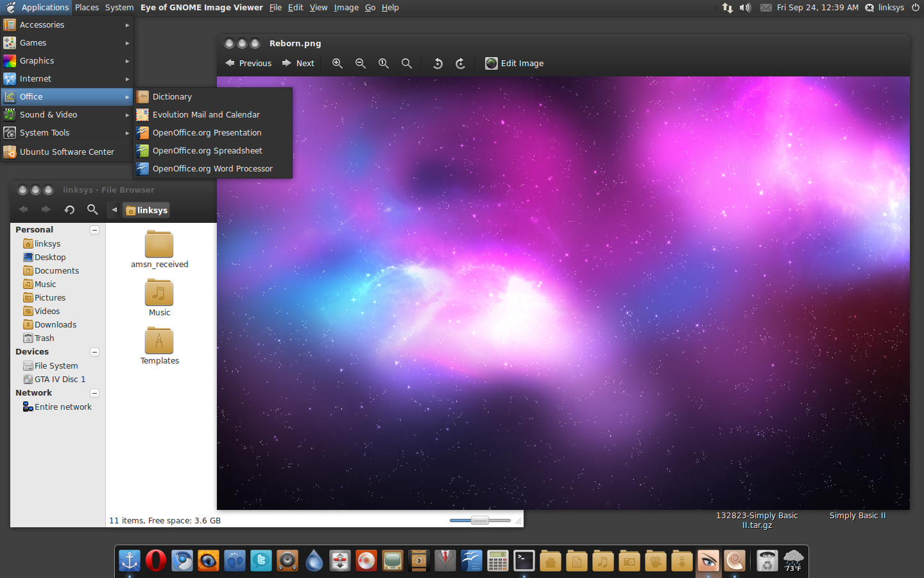This screenshot has height=578, width=924.
Task: Open the Music folder in file view
Action: click(159, 297)
